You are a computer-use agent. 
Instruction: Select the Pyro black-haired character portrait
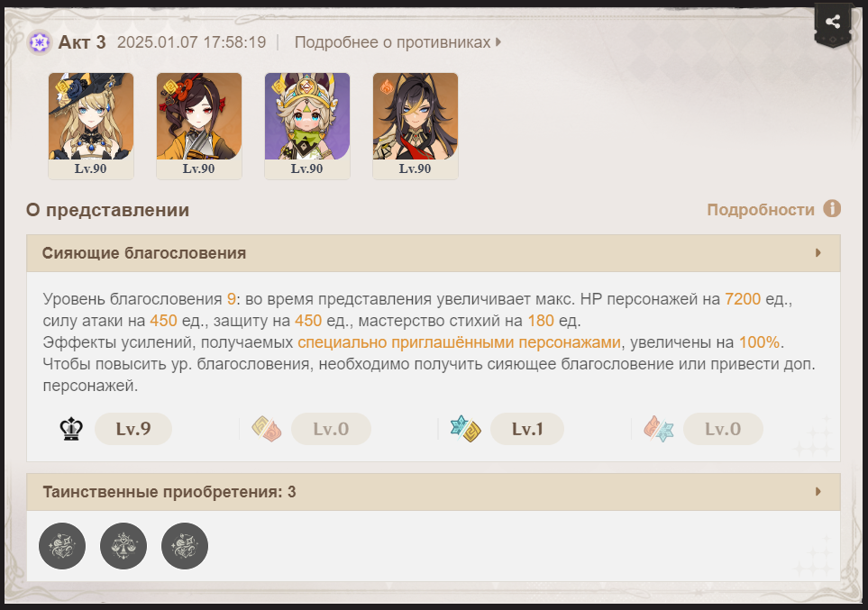point(416,126)
